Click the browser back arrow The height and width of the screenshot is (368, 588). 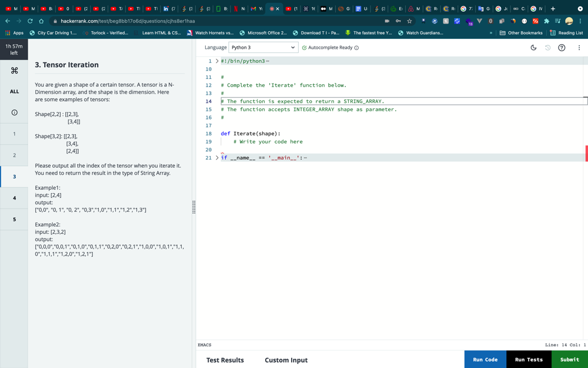(8, 21)
